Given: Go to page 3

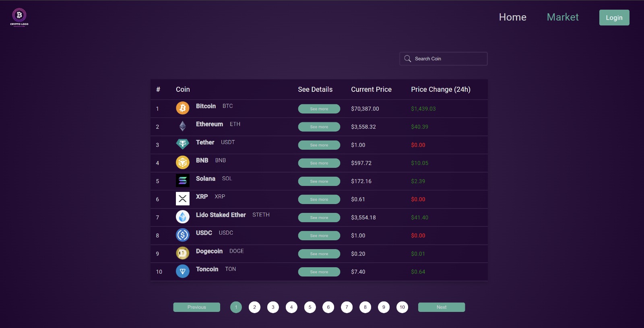Looking at the screenshot, I should point(273,307).
